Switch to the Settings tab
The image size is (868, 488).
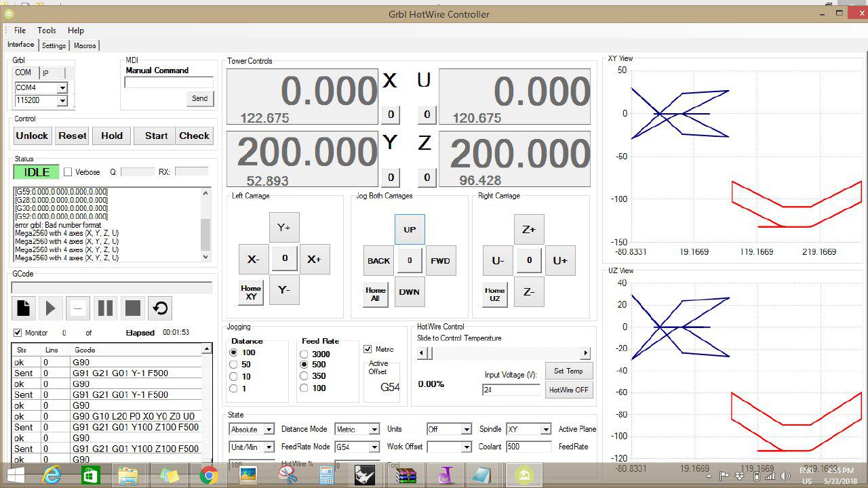coord(54,45)
